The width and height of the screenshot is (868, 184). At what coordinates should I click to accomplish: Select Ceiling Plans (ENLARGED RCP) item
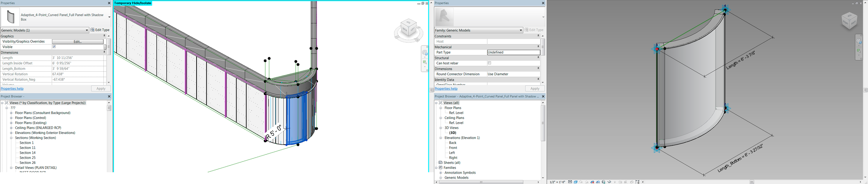(x=38, y=128)
